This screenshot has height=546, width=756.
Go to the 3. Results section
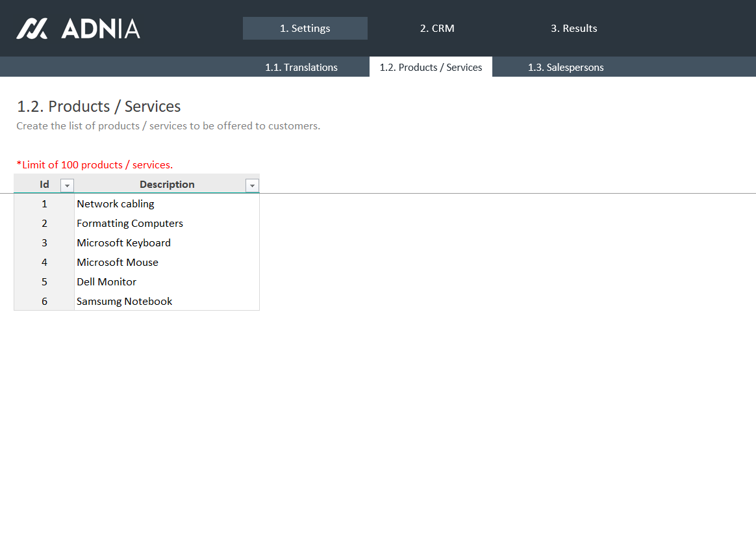pyautogui.click(x=573, y=29)
